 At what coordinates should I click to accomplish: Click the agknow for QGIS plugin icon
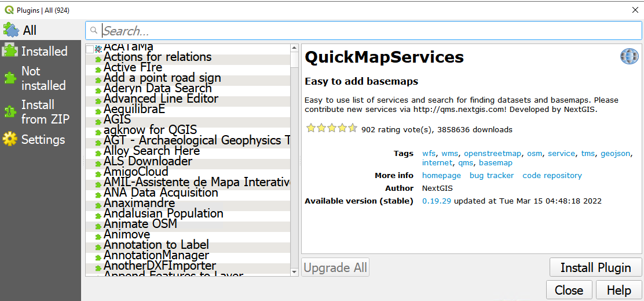point(98,132)
